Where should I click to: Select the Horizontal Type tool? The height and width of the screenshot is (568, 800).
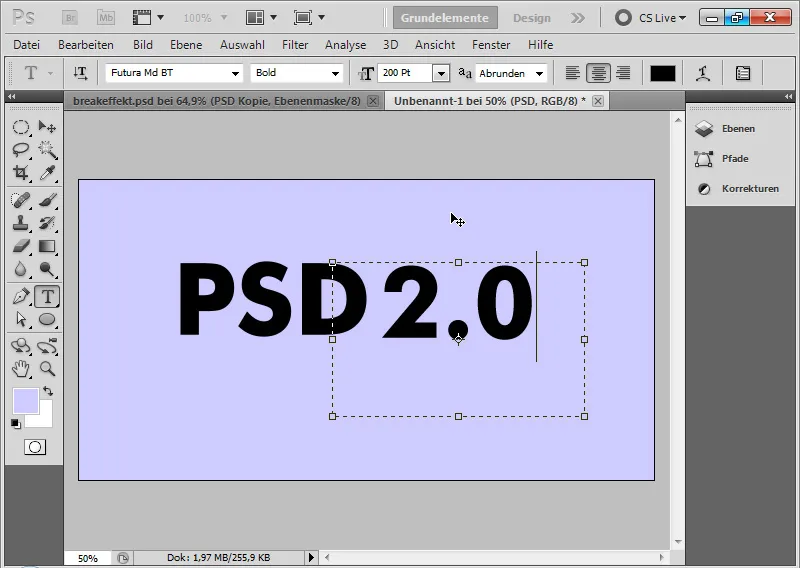tap(47, 297)
